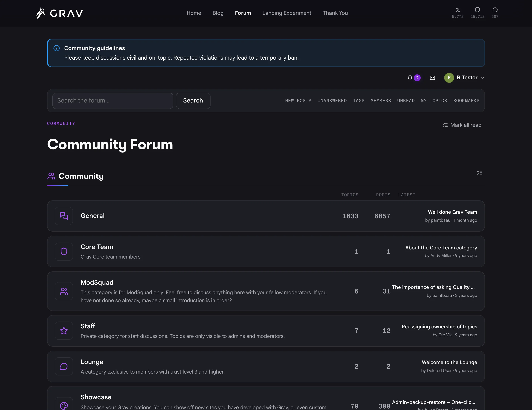Open the Core Team category
Image resolution: width=532 pixels, height=410 pixels.
click(x=97, y=247)
